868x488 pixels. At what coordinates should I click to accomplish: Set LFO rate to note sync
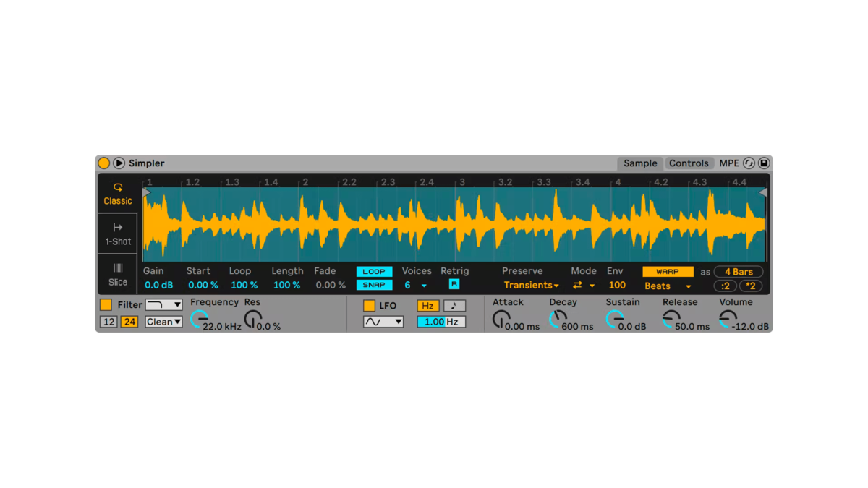[454, 306]
